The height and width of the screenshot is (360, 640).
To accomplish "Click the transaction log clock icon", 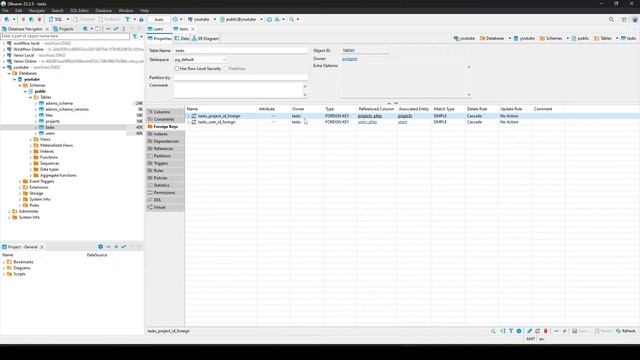I will point(175,19).
